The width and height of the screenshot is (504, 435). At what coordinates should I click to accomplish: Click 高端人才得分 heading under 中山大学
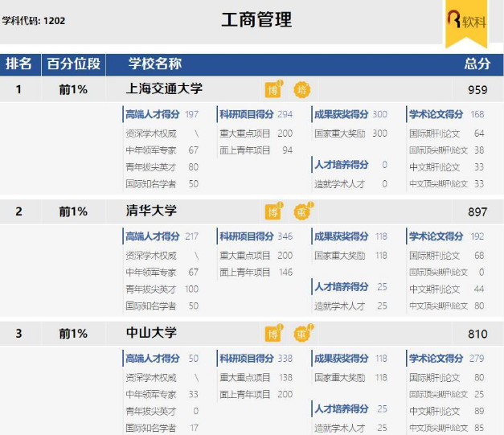coord(153,358)
